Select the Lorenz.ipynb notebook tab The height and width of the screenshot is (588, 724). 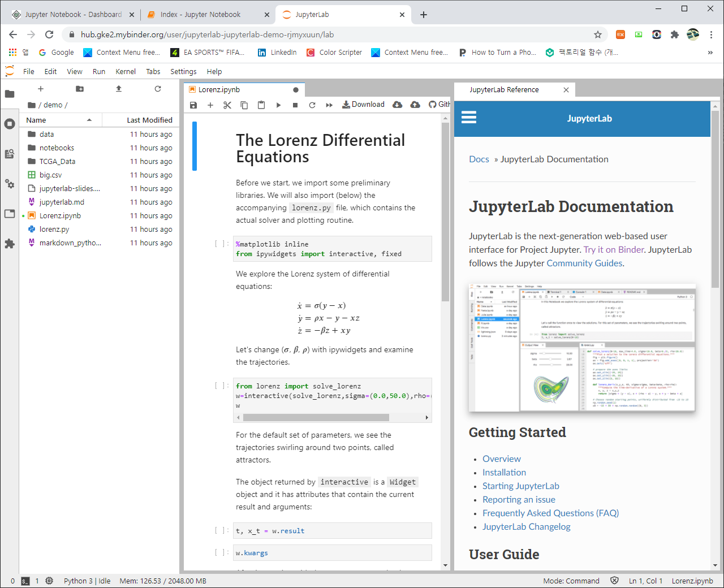pyautogui.click(x=244, y=90)
